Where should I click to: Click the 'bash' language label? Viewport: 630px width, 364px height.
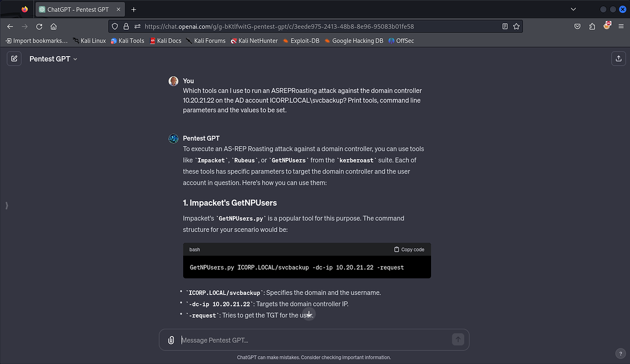pyautogui.click(x=195, y=249)
